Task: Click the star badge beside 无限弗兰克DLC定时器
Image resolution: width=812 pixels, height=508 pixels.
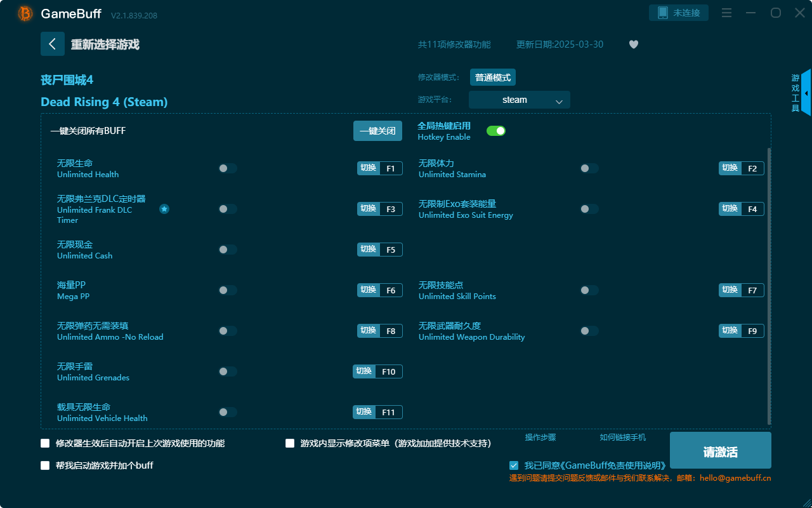Action: point(164,208)
